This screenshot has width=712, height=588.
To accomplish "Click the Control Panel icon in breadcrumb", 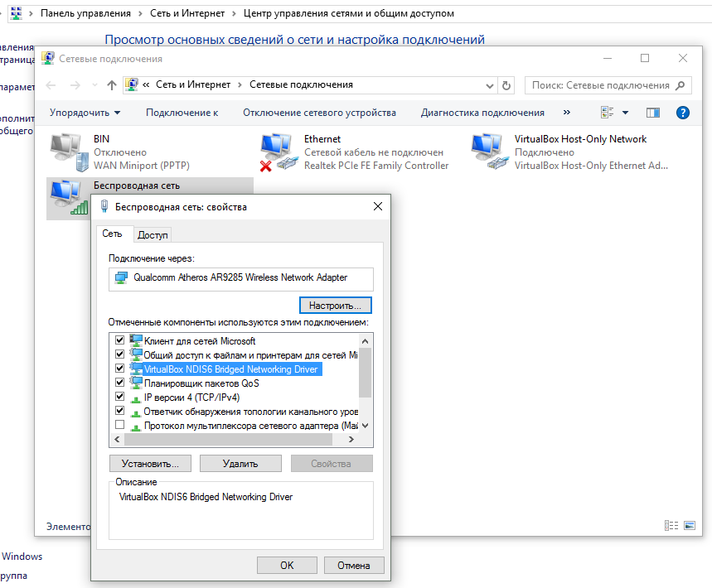I will tap(17, 13).
